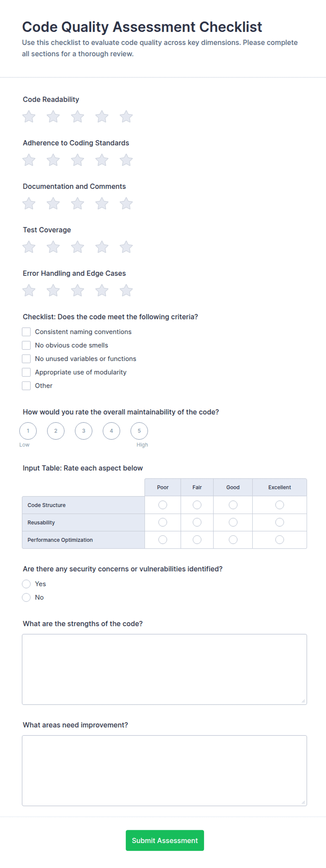Viewport: 326px width, 868px height.
Task: Set Documentation and Comments to one star
Action: (x=29, y=204)
